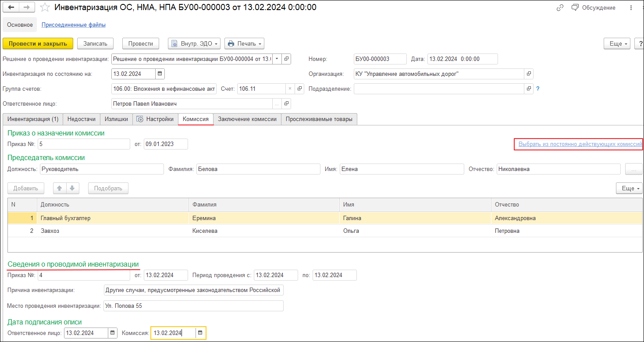Open Присоединенные файлы link

point(74,25)
